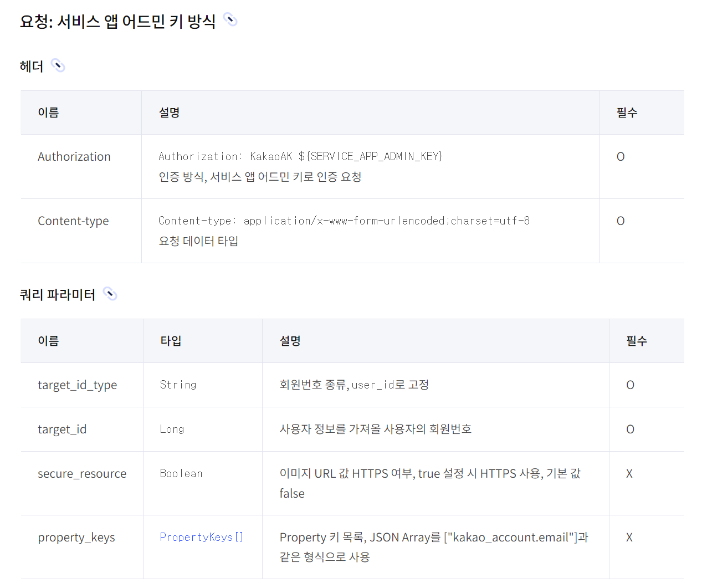Click the 쿼리 파라미터 heading text
This screenshot has width=702, height=588.
pyautogui.click(x=58, y=295)
